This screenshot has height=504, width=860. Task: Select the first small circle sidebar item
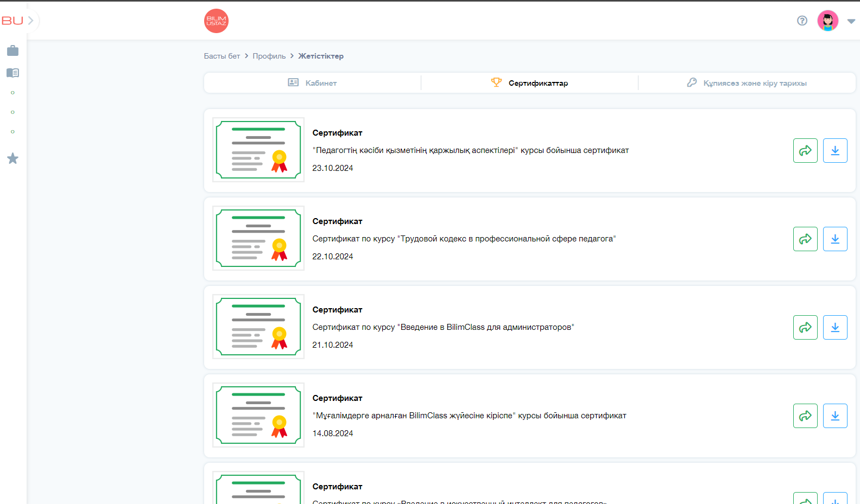click(12, 93)
